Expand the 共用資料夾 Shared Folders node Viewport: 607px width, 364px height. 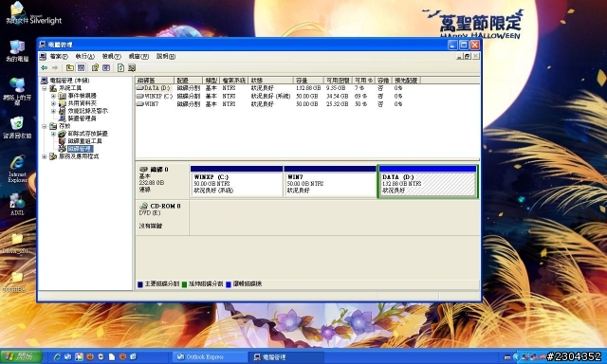pos(53,103)
